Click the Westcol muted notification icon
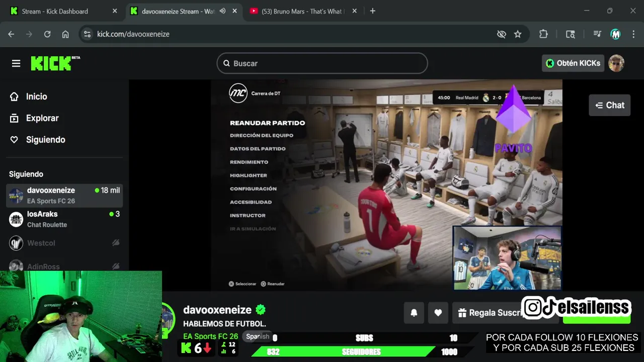Viewport: 644px width, 362px height. tap(116, 243)
